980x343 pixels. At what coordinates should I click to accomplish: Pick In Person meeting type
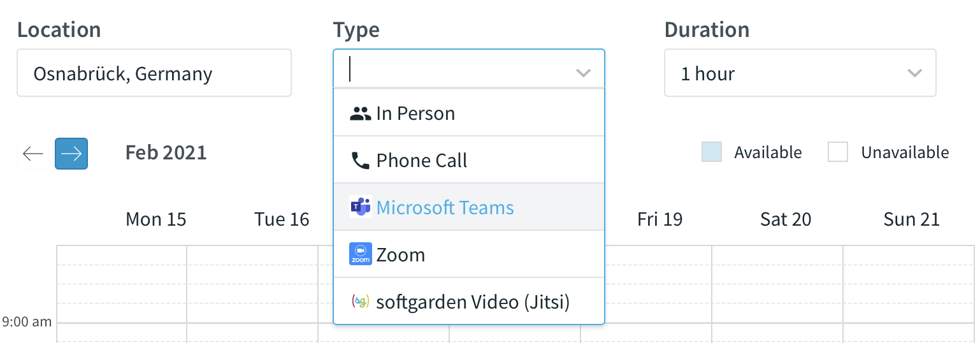(x=469, y=113)
